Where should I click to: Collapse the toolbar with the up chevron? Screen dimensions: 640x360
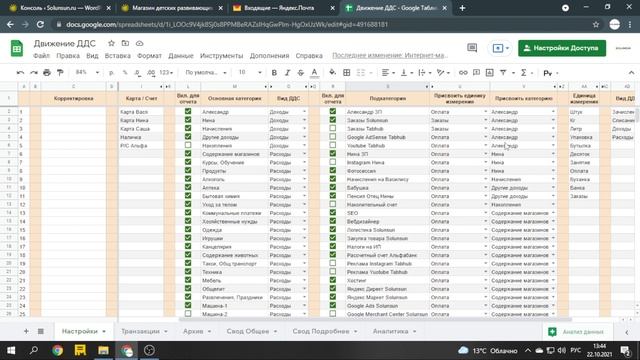pos(631,73)
